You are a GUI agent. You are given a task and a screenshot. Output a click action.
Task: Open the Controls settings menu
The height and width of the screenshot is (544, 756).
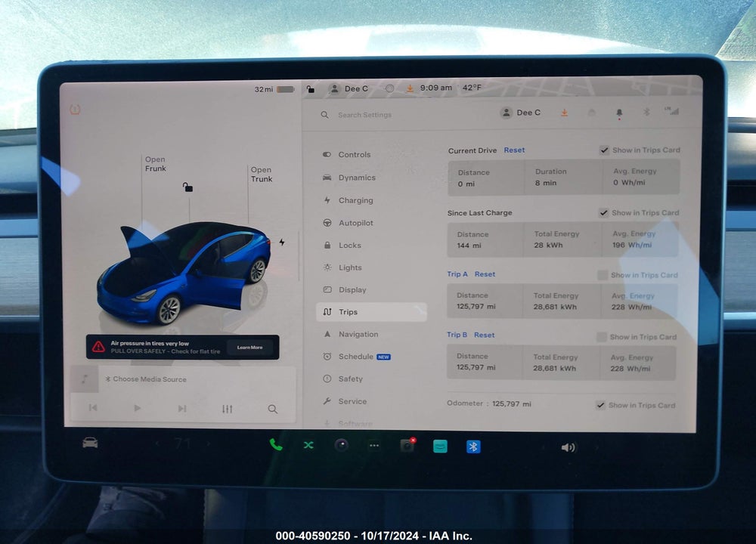tap(347, 155)
